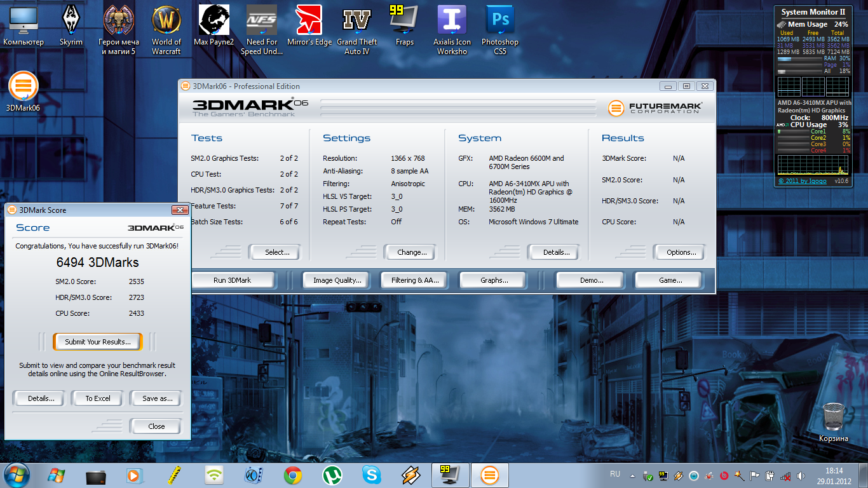
Task: Launch Skyrim from the desktop
Action: coord(71,25)
